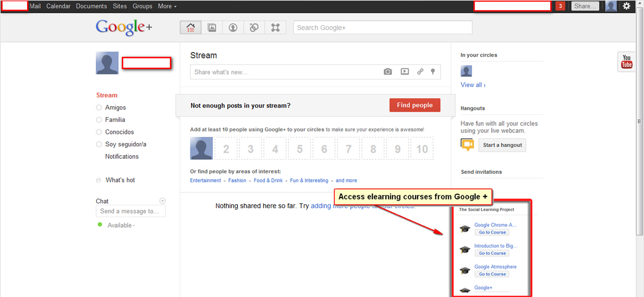Image resolution: width=644 pixels, height=297 pixels.
Task: Add a photo with the camera icon
Action: [x=388, y=72]
